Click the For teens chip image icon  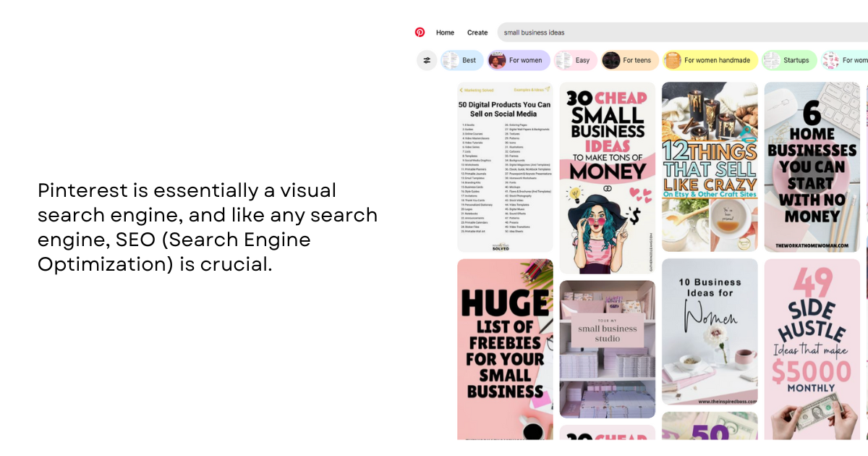[x=611, y=60]
